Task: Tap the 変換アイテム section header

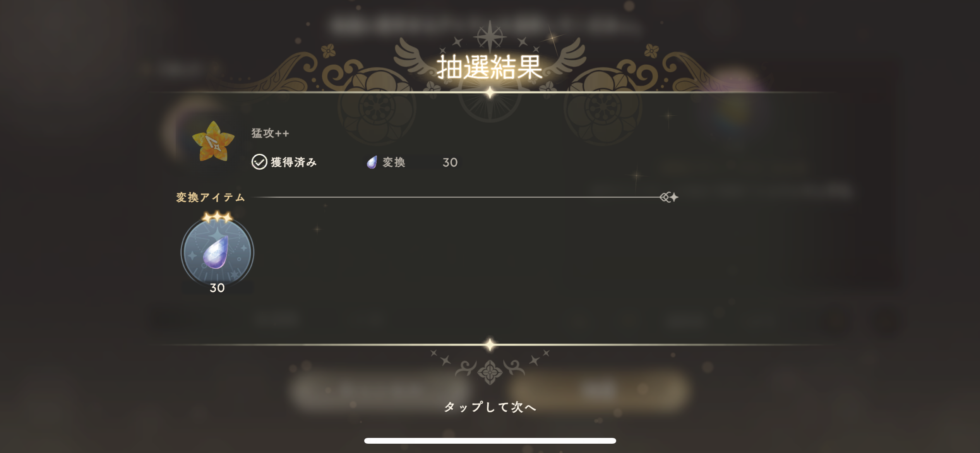Action: 211,197
